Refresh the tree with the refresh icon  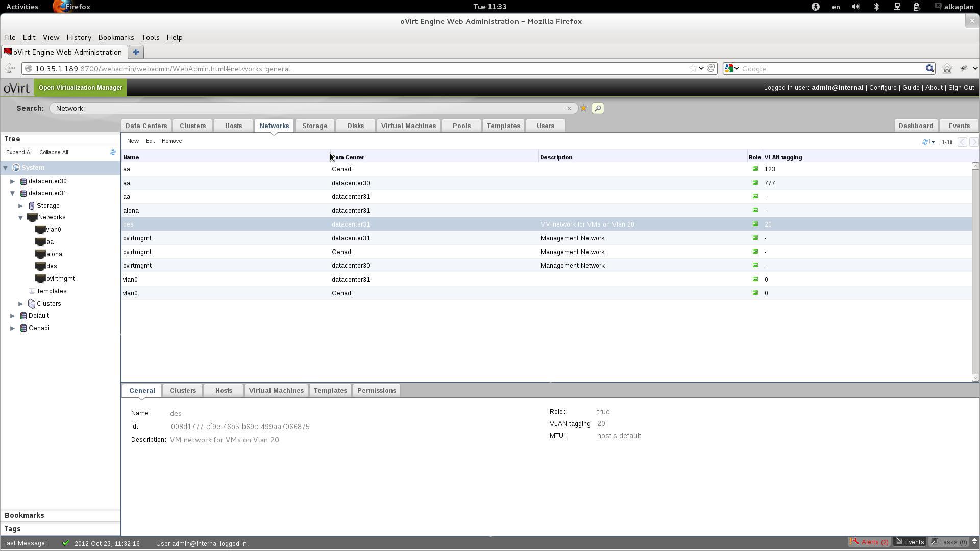113,152
